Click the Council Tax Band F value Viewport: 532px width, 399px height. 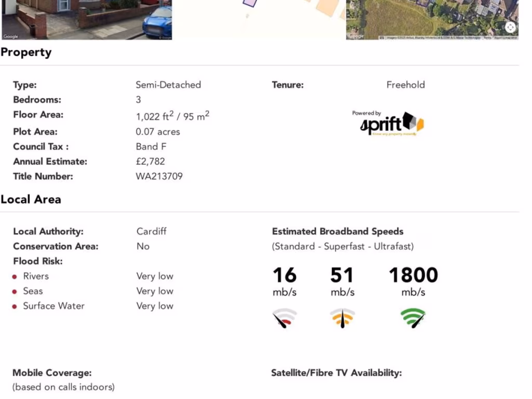151,147
